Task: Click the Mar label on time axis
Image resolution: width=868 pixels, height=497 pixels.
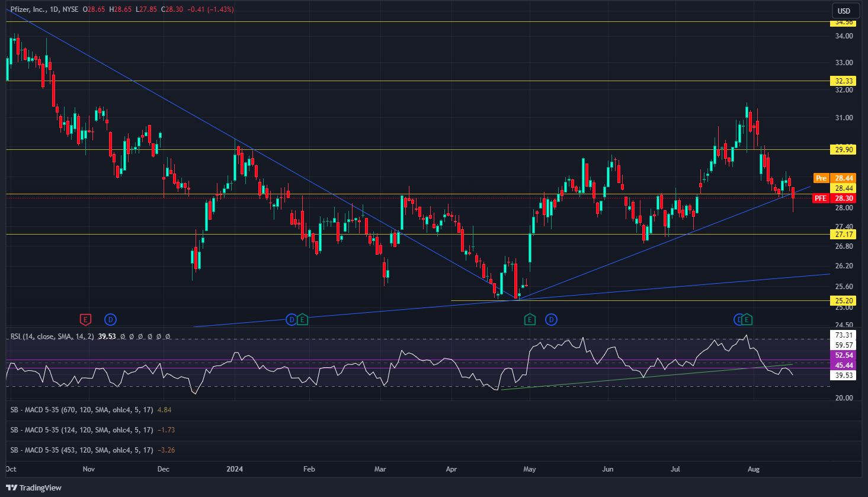Action: click(x=380, y=469)
